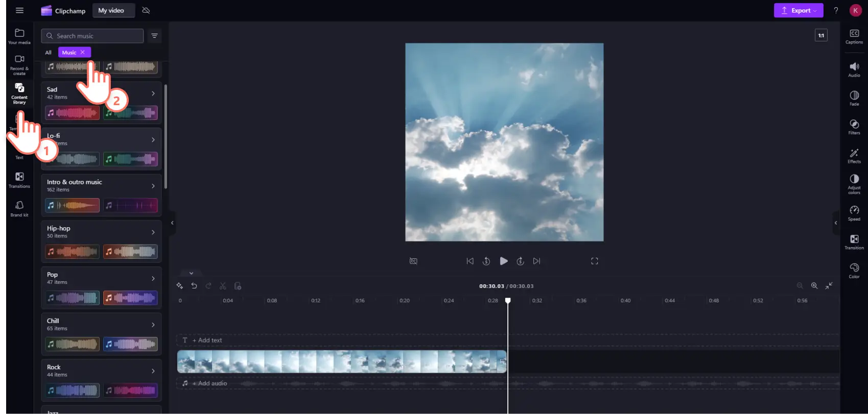Screen dimensions: 868x414
Task: Open the Transition properties panel
Action: 854,242
